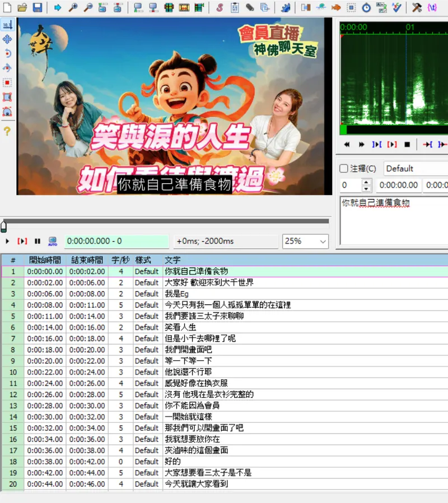The height and width of the screenshot is (503, 448).
Task: Open Preferences with hammer and wrench icon
Action: pyautogui.click(x=417, y=7)
